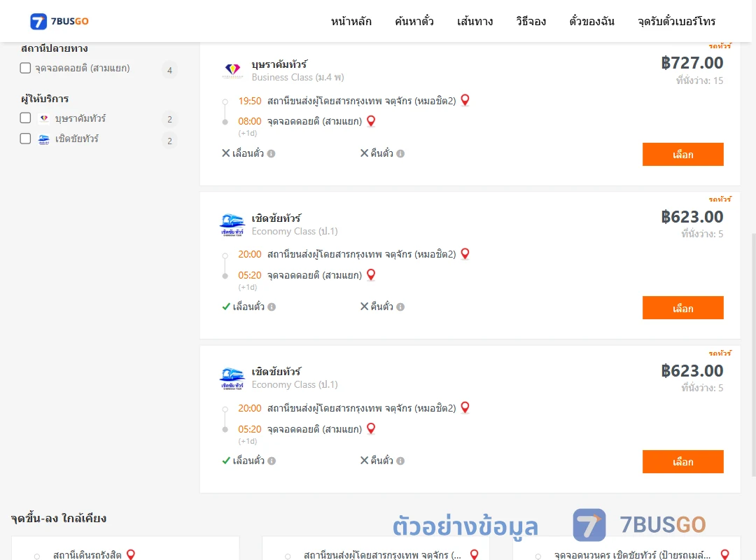Check บุษราคัมทัวร์ provider filter
756x560 pixels.
point(26,118)
